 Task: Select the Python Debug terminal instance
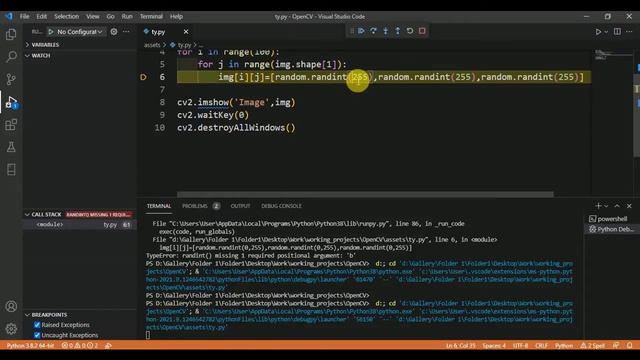[x=611, y=229]
